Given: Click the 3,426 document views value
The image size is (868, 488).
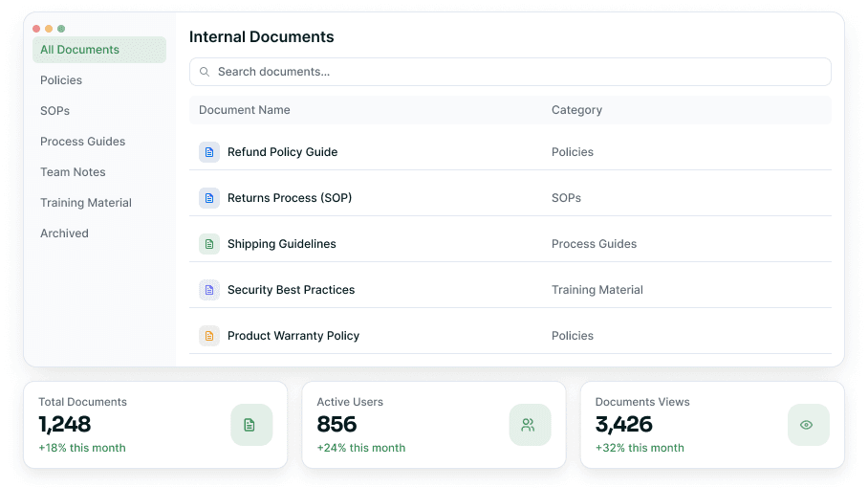Looking at the screenshot, I should 624,424.
